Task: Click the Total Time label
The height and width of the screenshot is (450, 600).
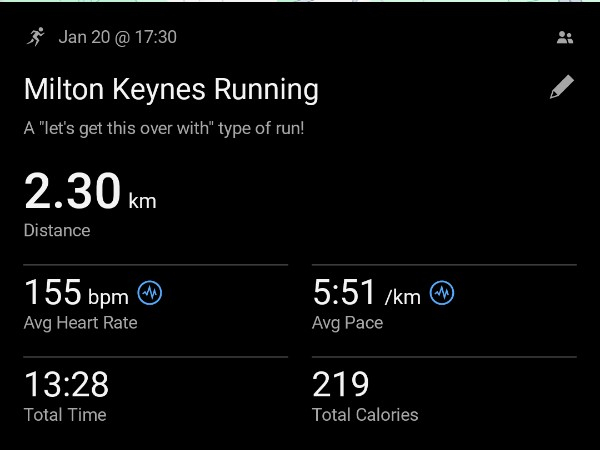Action: click(65, 414)
